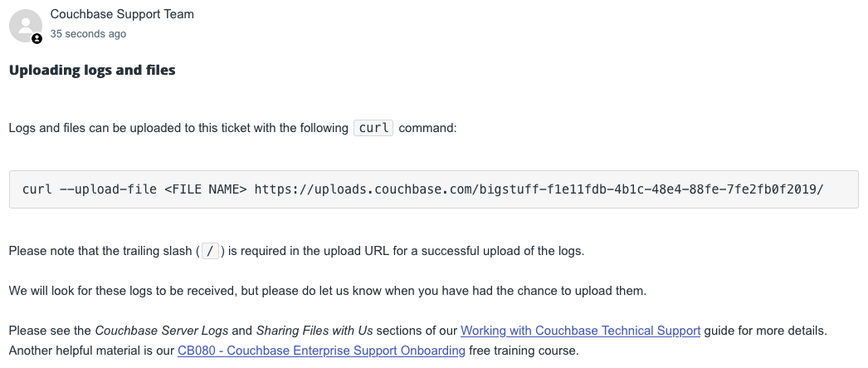
Task: Open the Couchbase Support Team author name
Action: pyautogui.click(x=122, y=14)
